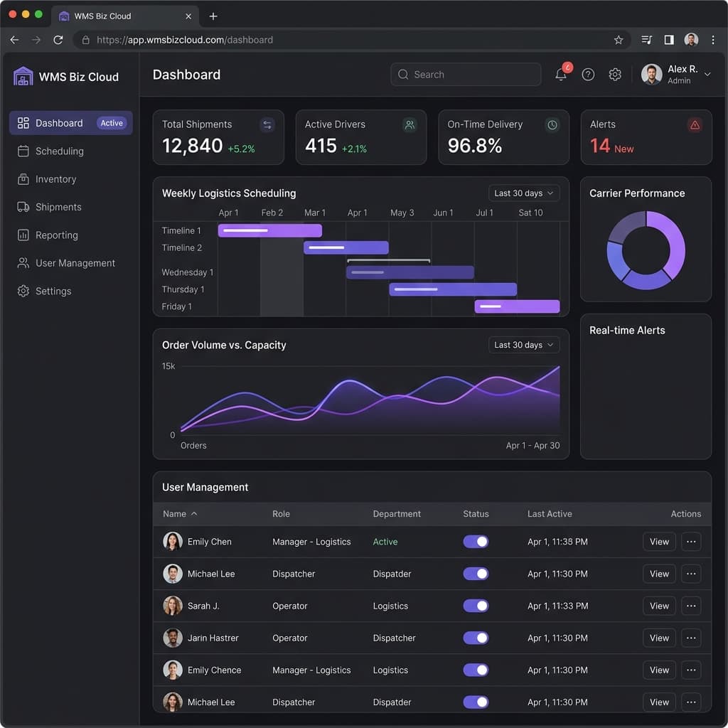This screenshot has width=728, height=728.
Task: Click View in the top Michael Lee row
Action: pyautogui.click(x=659, y=574)
